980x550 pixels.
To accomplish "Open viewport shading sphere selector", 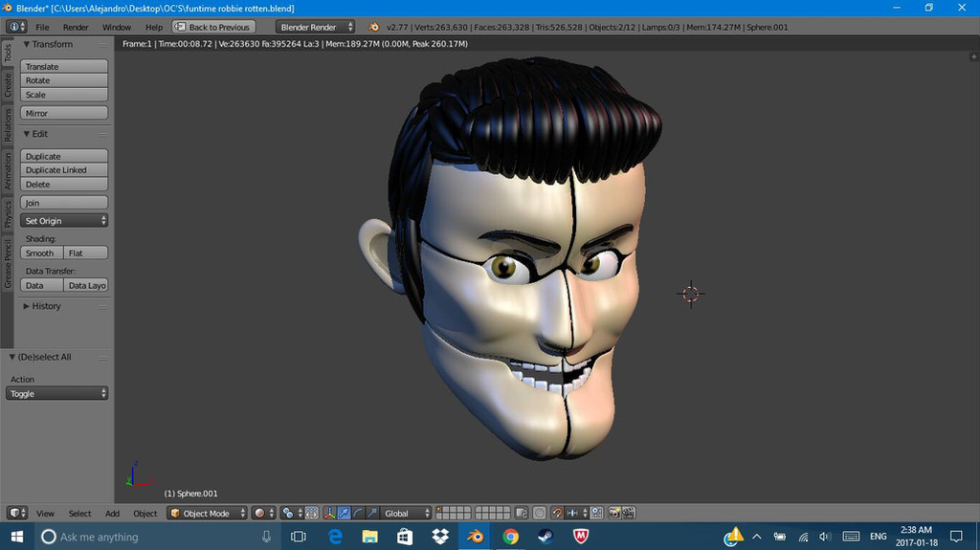I will point(264,513).
